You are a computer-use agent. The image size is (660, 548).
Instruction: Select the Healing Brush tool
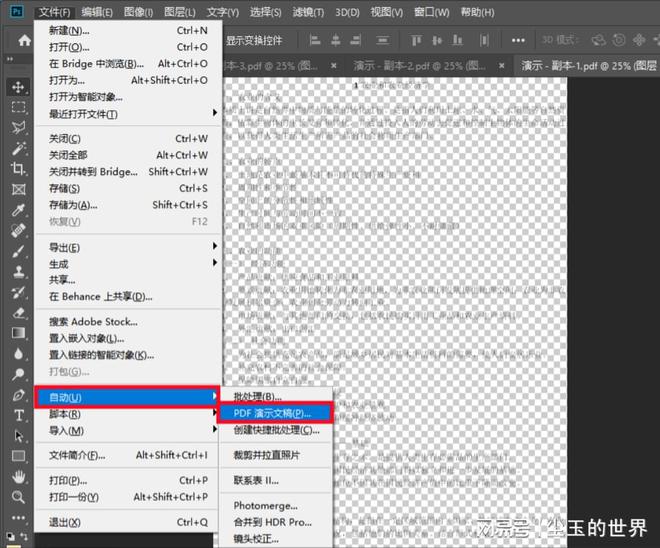[x=18, y=231]
